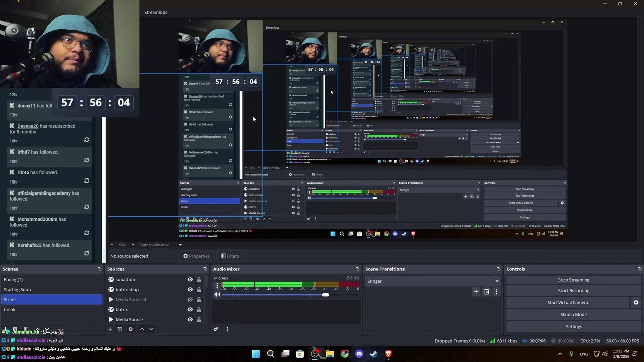Open Steam from taskbar
This screenshot has height=362, width=644.
374,354
